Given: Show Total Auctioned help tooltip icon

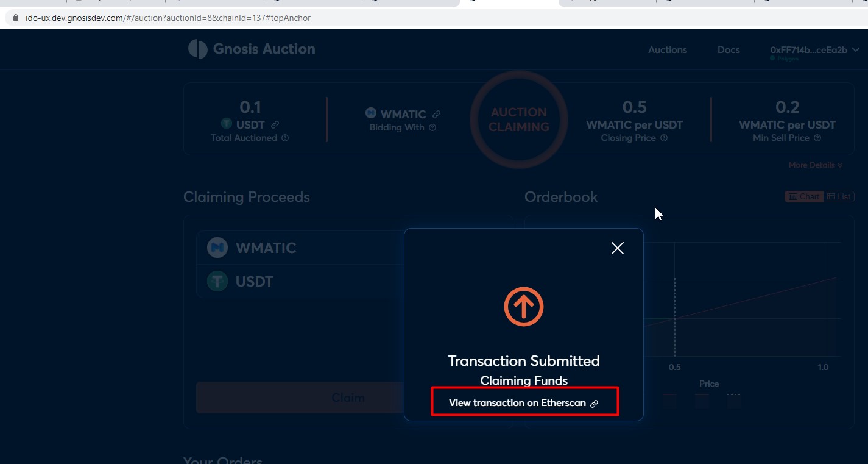Looking at the screenshot, I should (x=285, y=138).
